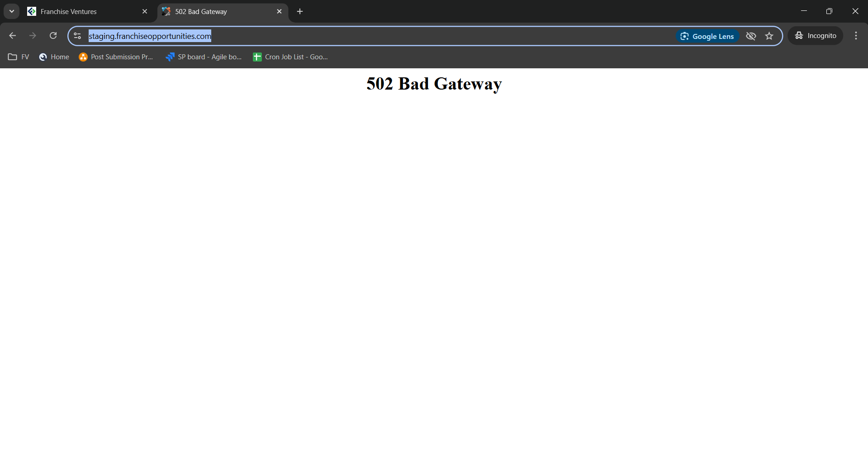Open Google Lens search
Image resolution: width=868 pixels, height=461 pixels.
click(x=707, y=36)
